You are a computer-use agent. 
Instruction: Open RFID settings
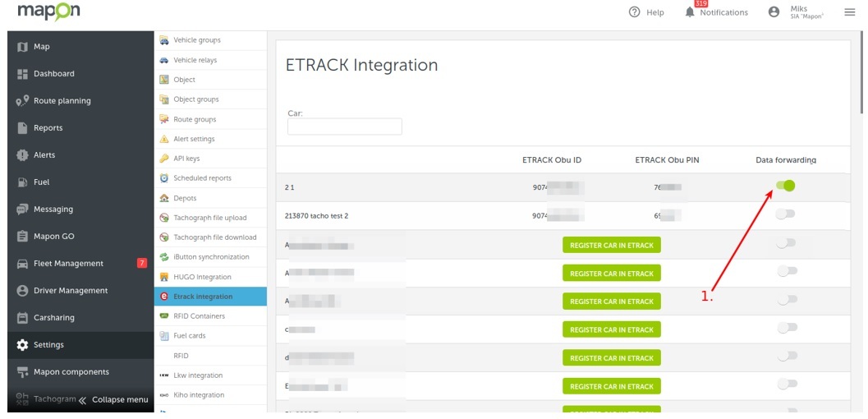[210, 356]
